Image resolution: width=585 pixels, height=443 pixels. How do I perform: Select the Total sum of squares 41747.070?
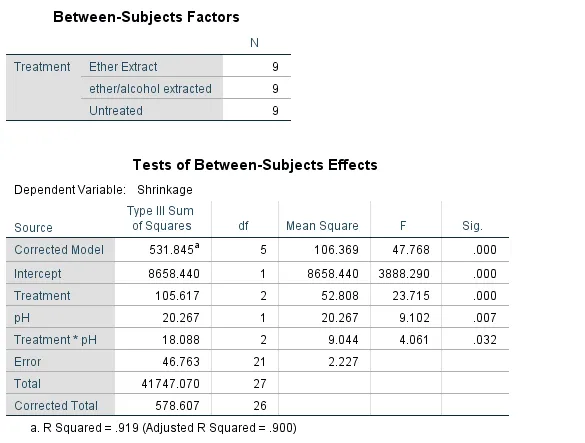[x=171, y=384]
